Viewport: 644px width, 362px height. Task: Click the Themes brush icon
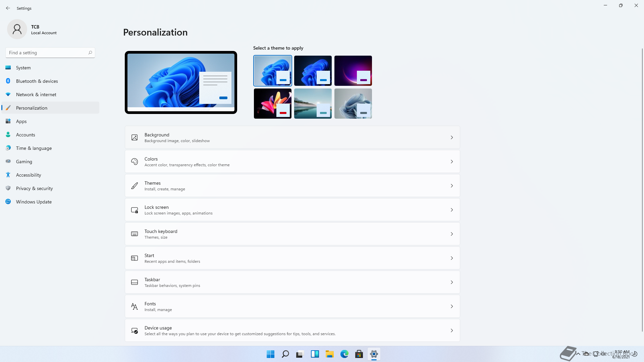[135, 186]
